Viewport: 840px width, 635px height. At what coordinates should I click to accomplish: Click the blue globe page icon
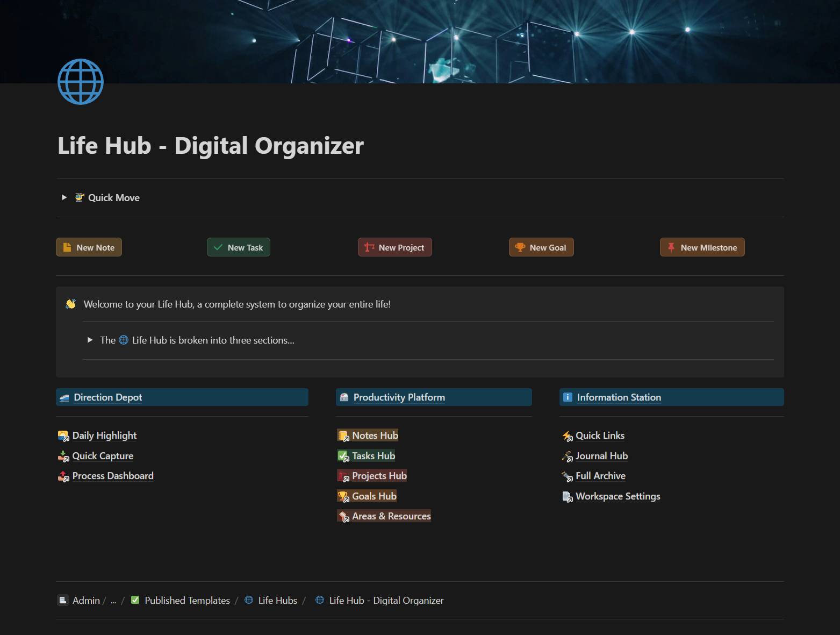pos(81,82)
